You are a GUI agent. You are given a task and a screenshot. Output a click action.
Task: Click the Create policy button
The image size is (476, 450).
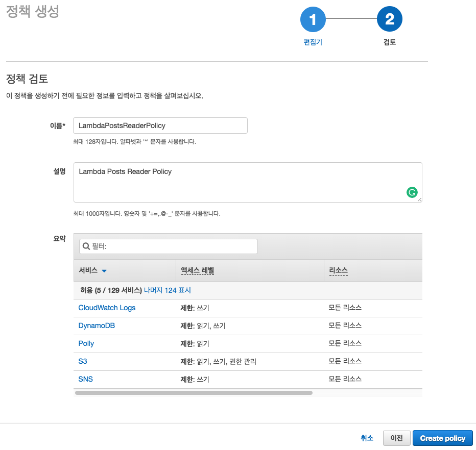[x=443, y=438]
